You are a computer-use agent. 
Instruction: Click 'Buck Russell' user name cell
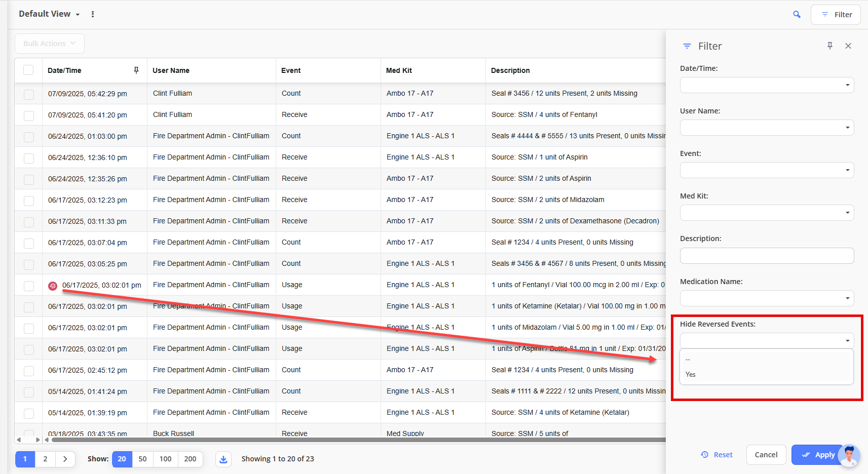(173, 433)
